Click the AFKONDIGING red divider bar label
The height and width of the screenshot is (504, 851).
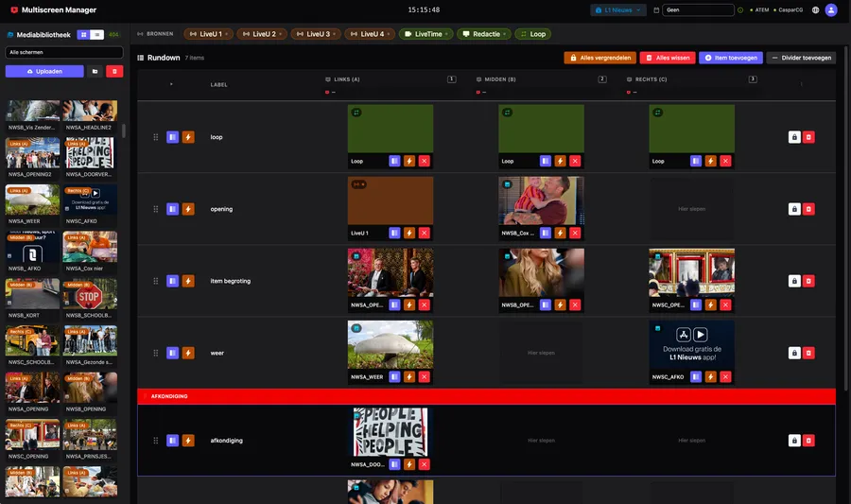point(169,396)
